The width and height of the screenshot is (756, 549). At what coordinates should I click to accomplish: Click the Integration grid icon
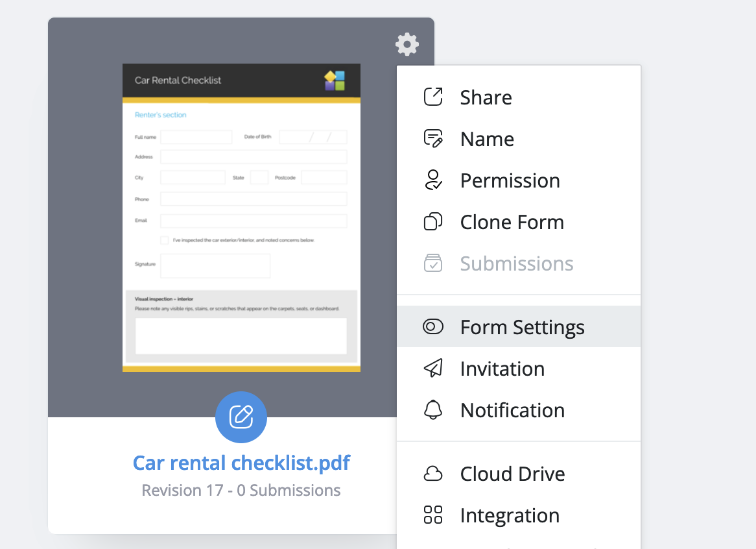pyautogui.click(x=432, y=515)
